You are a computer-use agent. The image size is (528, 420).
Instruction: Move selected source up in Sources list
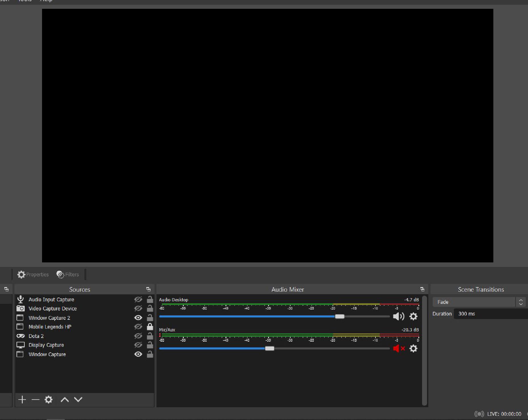pos(64,400)
